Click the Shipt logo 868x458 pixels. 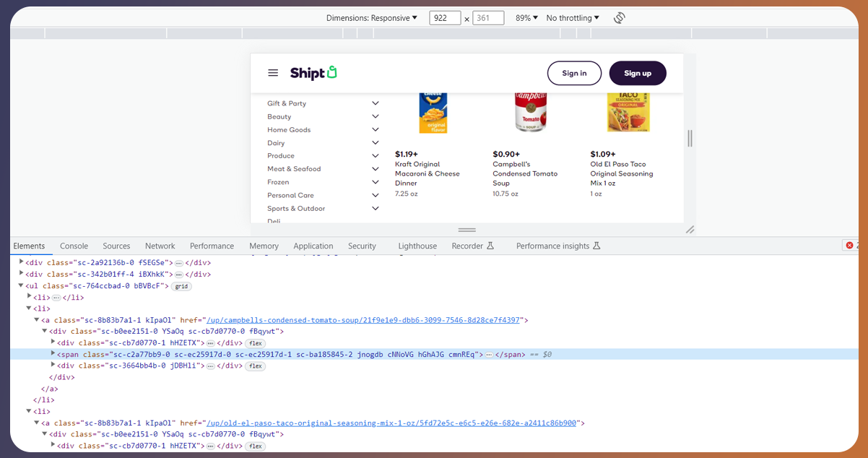tap(313, 72)
